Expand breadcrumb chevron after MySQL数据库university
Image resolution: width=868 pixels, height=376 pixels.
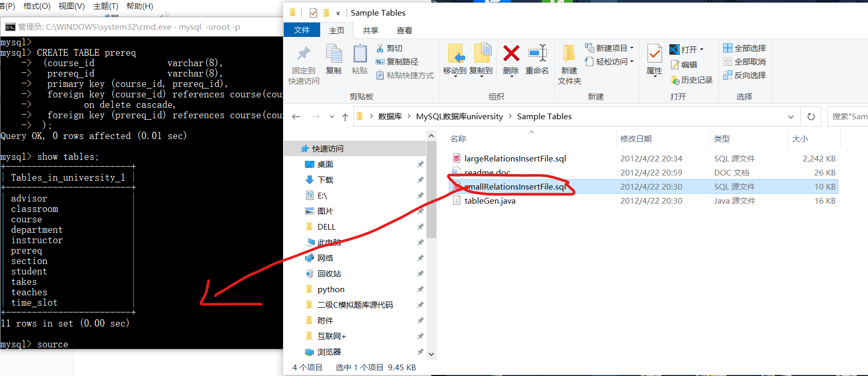pyautogui.click(x=510, y=116)
